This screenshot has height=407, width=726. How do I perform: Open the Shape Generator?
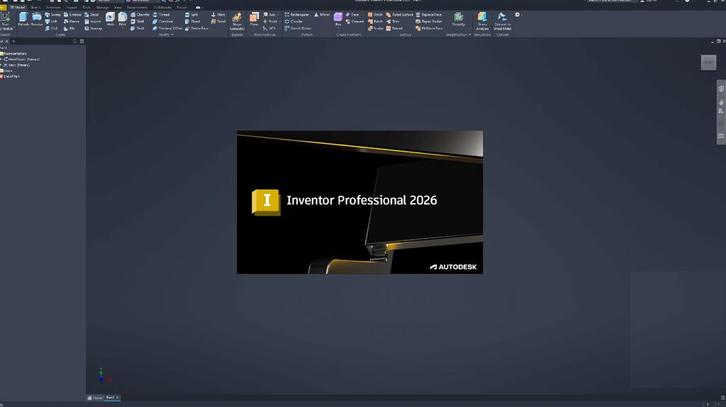point(237,21)
